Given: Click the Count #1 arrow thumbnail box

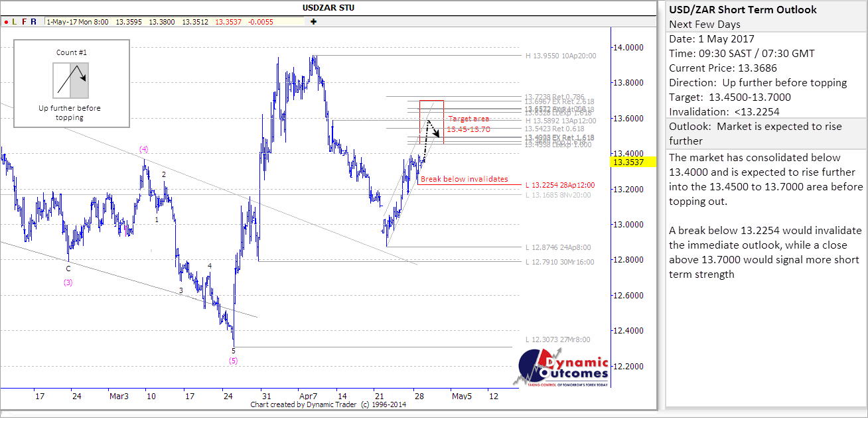Looking at the screenshot, I should 71,80.
